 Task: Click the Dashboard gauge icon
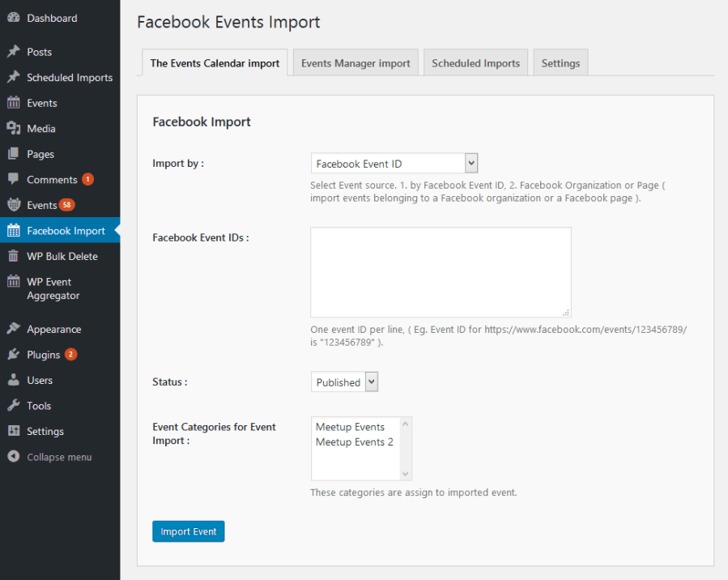click(x=13, y=18)
